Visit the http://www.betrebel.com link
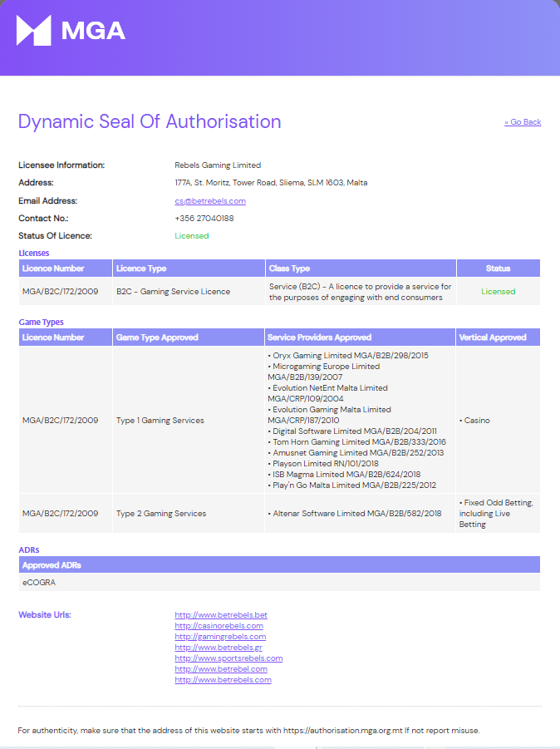Image resolution: width=560 pixels, height=749 pixels. pos(221,669)
